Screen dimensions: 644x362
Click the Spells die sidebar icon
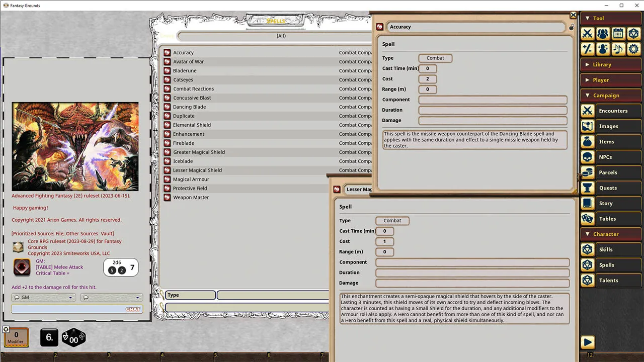coord(587,265)
